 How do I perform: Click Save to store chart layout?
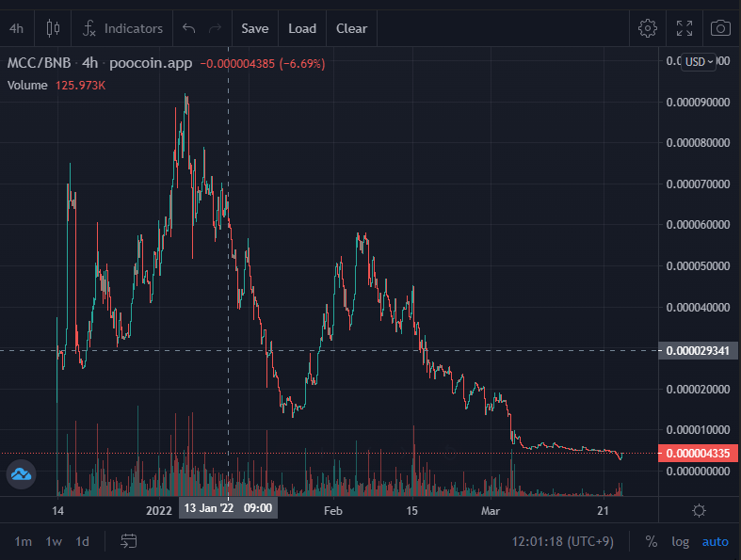tap(255, 28)
